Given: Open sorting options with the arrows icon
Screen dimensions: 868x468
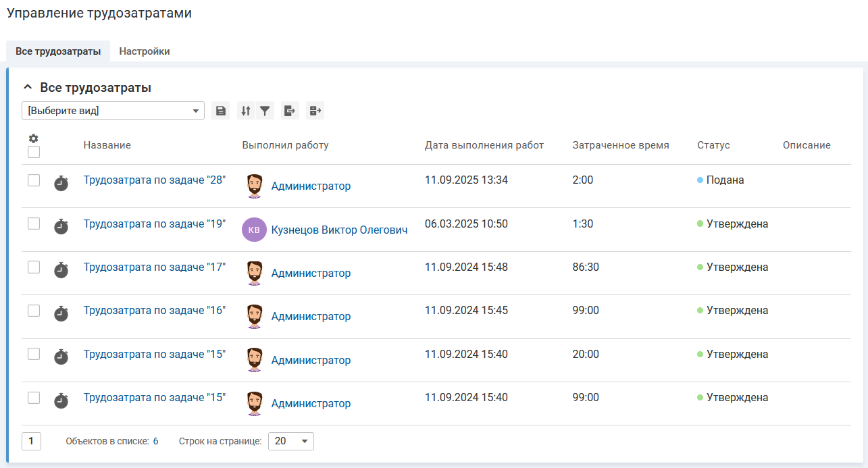Looking at the screenshot, I should click(246, 111).
